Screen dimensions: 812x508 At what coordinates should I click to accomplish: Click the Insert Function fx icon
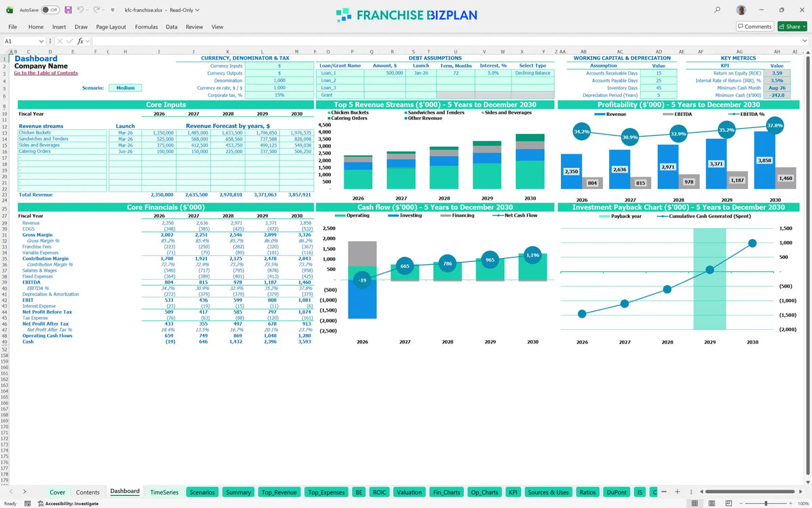[81, 41]
